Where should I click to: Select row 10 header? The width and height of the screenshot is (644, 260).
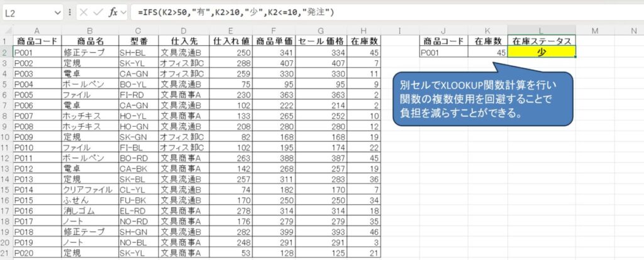click(6, 136)
